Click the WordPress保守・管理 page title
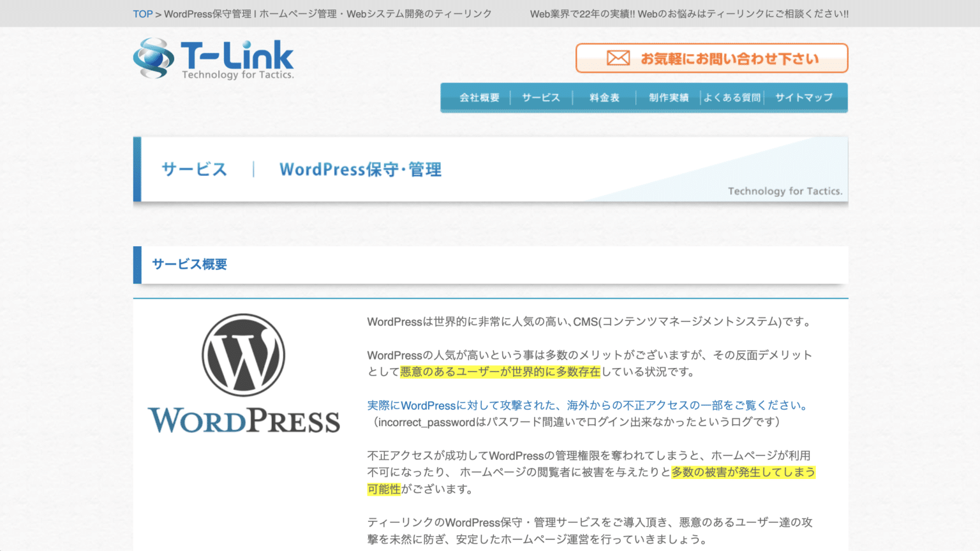This screenshot has width=980, height=551. coord(360,169)
